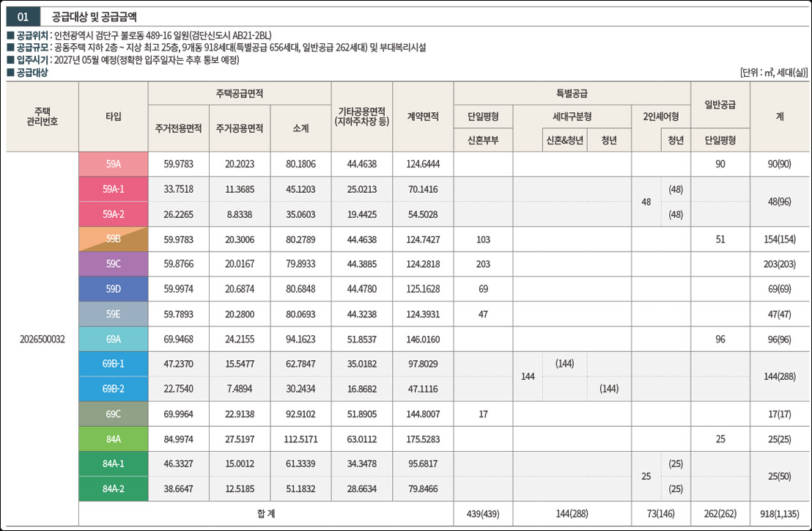Viewport: 812px width, 531px height.
Task: Select the 84A-1 type cell
Action: (114, 464)
